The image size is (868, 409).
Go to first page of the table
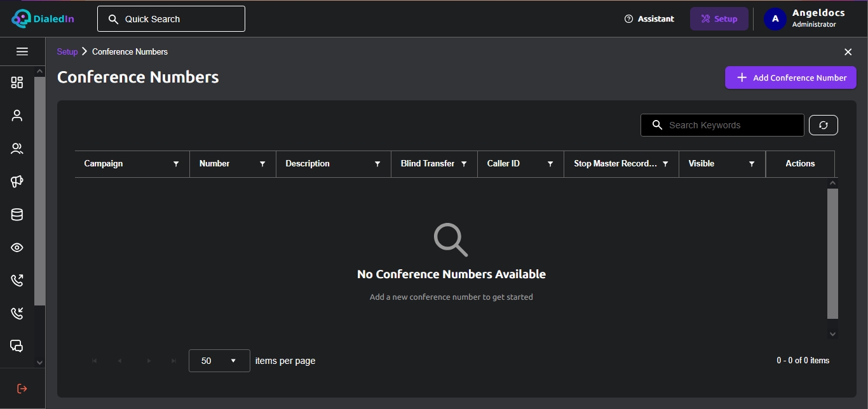tap(95, 361)
